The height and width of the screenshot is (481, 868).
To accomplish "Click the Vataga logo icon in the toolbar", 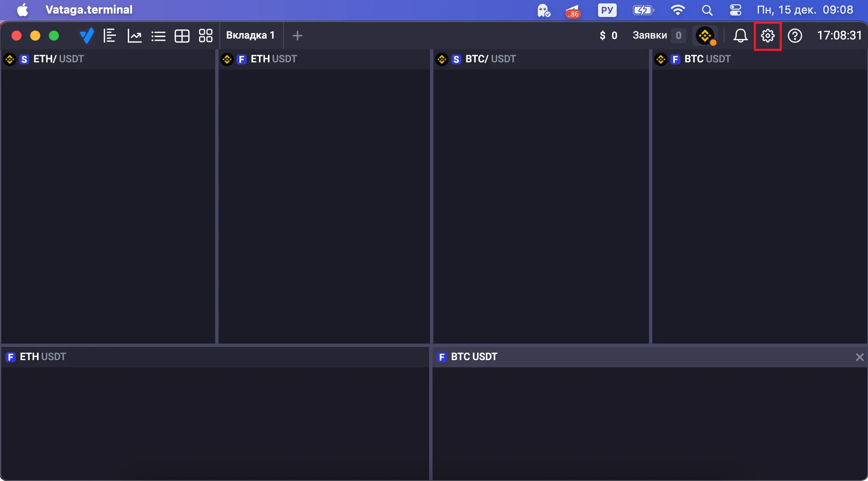I will coord(87,36).
